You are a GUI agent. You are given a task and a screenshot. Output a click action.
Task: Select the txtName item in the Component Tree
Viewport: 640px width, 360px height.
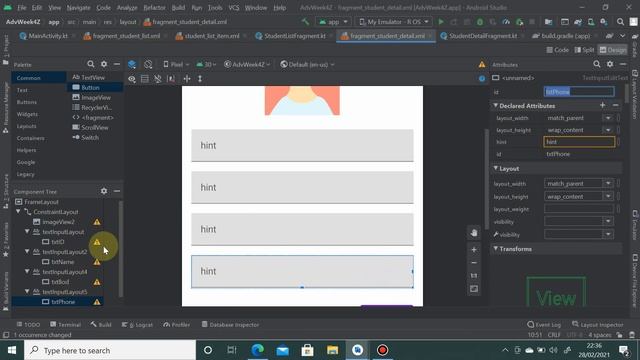click(62, 262)
